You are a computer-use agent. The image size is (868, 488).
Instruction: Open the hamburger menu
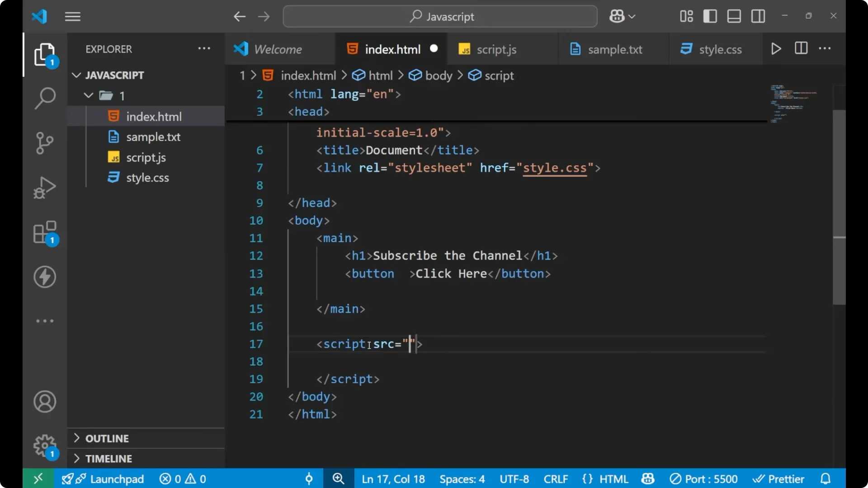[x=72, y=16]
